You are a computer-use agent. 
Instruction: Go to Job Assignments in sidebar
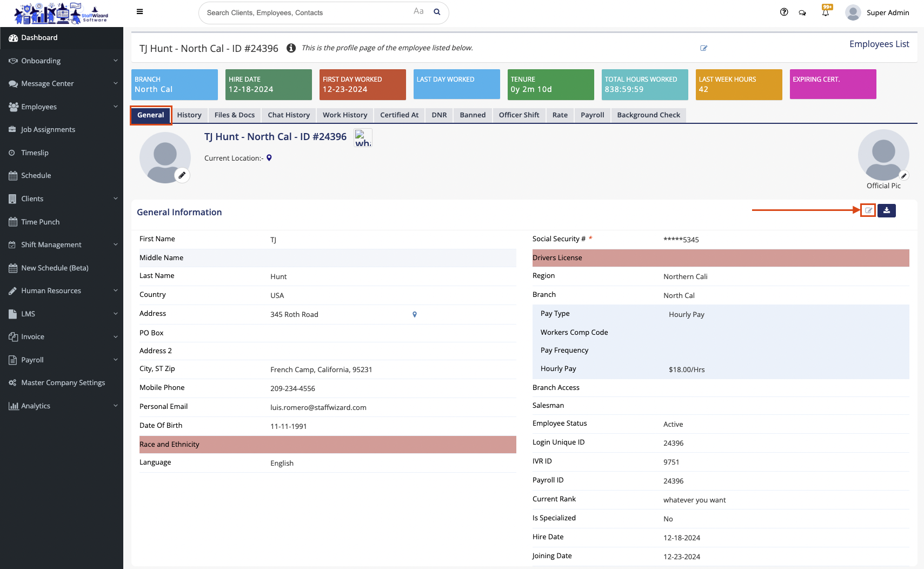click(x=48, y=130)
